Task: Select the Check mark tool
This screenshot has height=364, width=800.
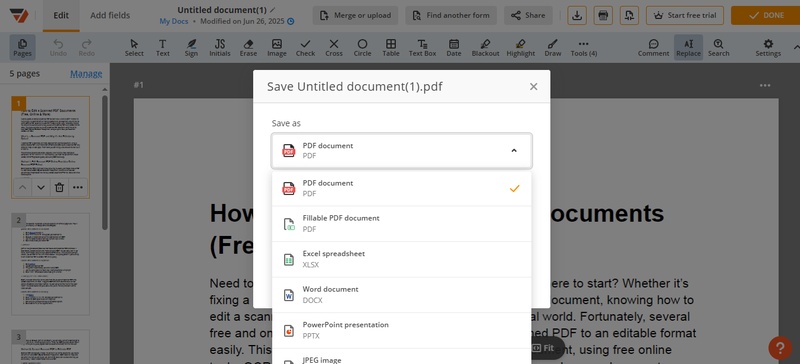Action: tap(305, 47)
